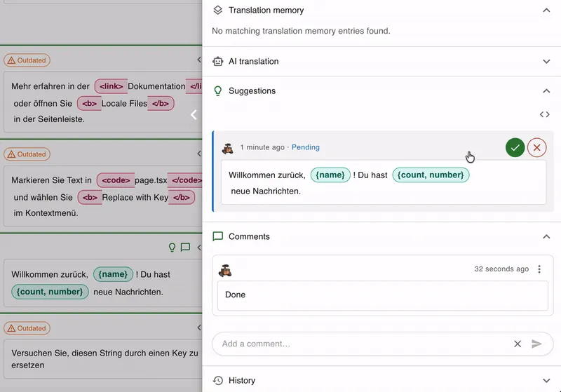Accept the pending suggestion with green checkmark

(x=515, y=147)
